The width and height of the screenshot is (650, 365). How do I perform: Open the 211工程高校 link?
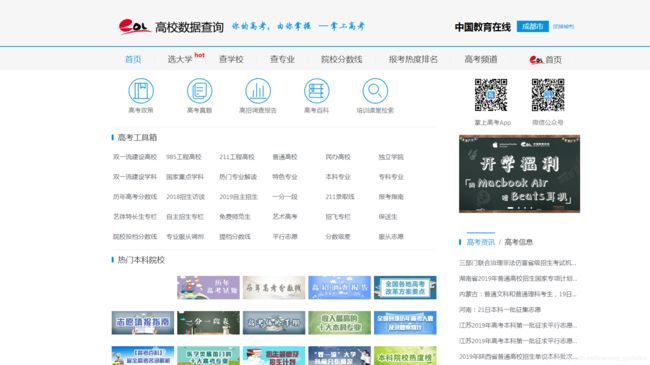pyautogui.click(x=237, y=157)
